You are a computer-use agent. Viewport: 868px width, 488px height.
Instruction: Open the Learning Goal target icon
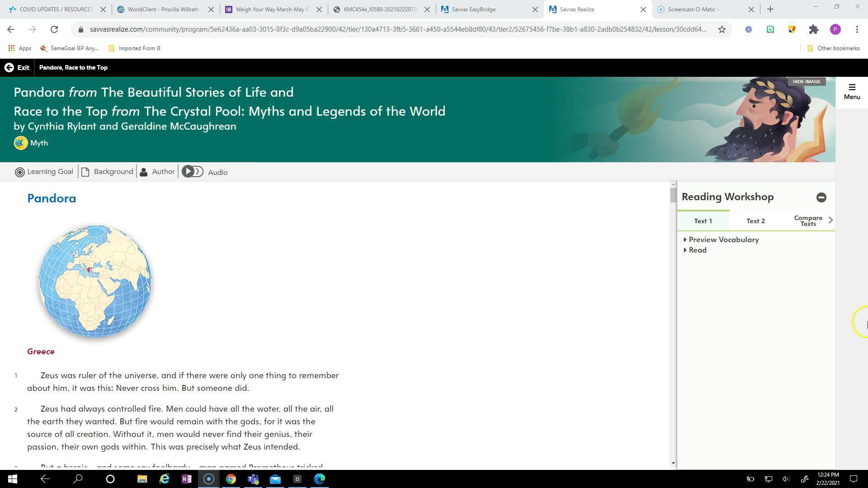tap(19, 172)
